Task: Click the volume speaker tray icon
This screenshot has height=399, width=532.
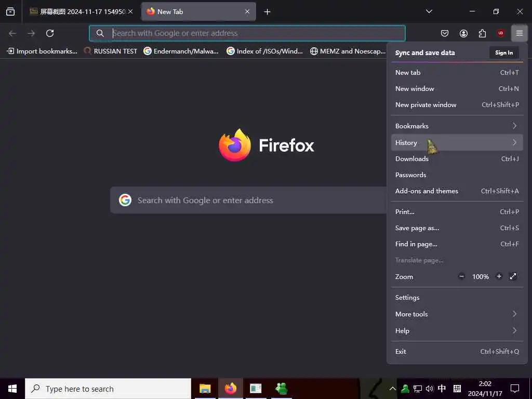Action: coord(430,389)
